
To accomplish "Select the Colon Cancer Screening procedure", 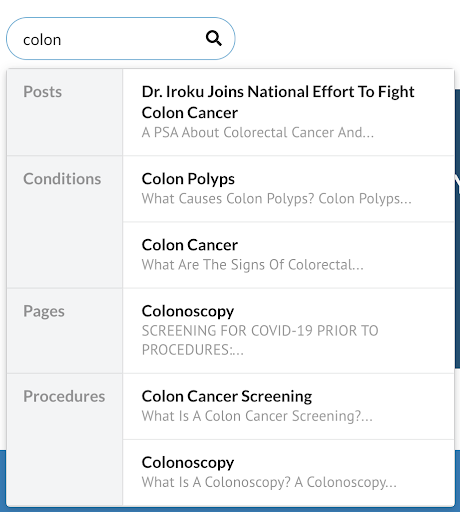I will (288, 406).
